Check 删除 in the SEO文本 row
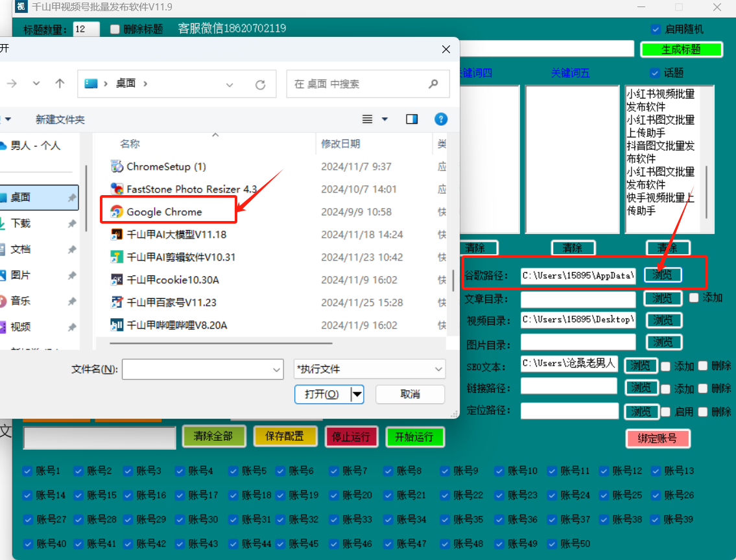Viewport: 736px width, 560px height. [x=703, y=366]
